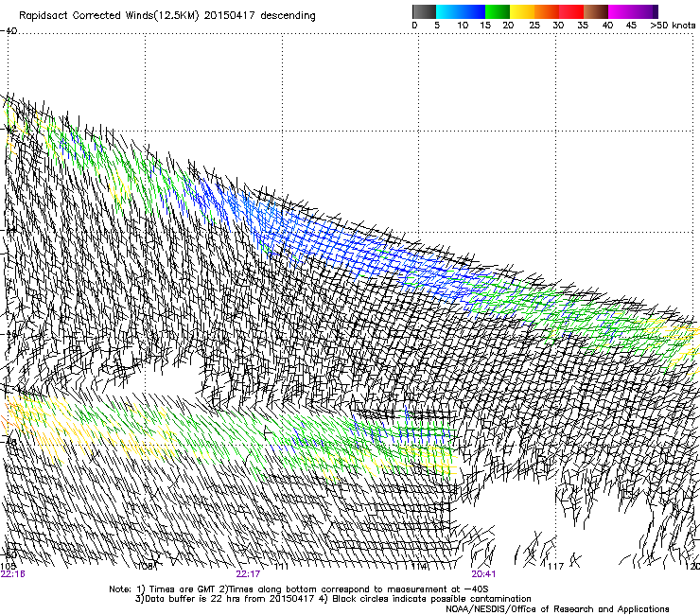Click the '117' longitude label
The height and width of the screenshot is (615, 700).
[x=556, y=567]
